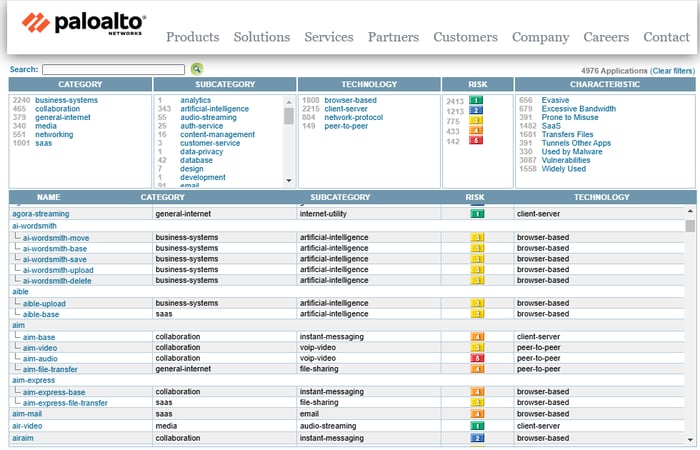Open the Solutions menu
Image resolution: width=700 pixels, height=450 pixels.
(262, 37)
